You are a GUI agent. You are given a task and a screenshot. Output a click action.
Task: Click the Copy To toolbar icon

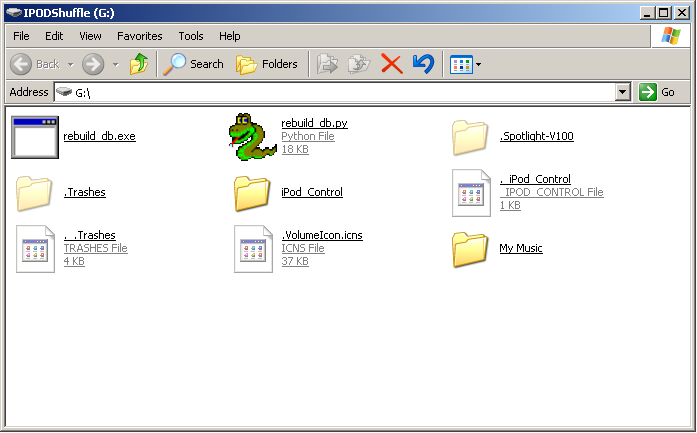point(359,64)
